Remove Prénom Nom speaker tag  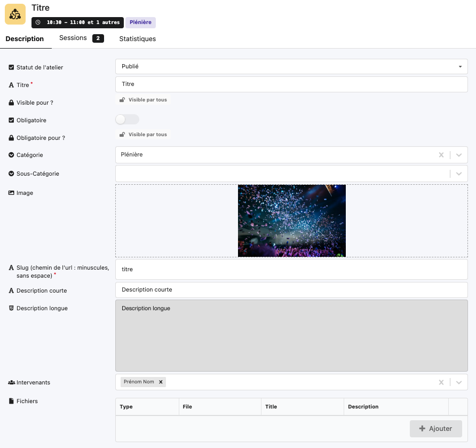[x=161, y=382]
